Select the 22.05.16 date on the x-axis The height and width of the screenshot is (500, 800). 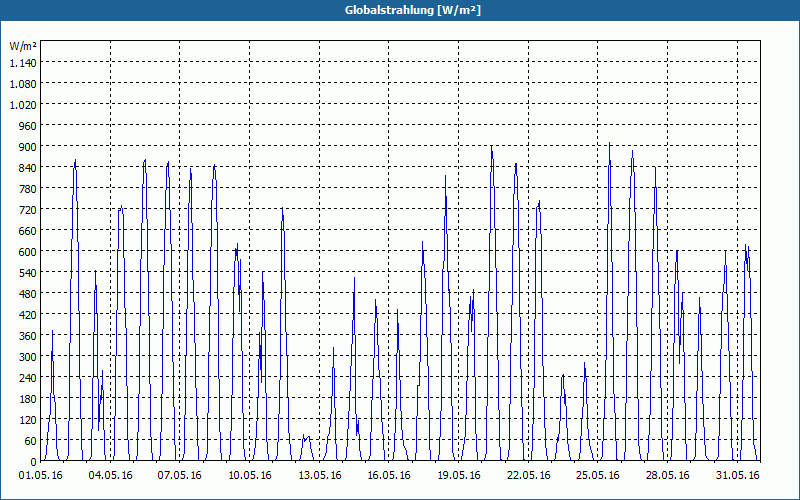tap(529, 476)
